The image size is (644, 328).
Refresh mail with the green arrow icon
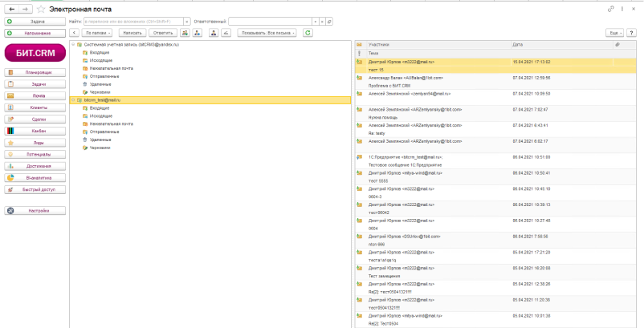308,33
